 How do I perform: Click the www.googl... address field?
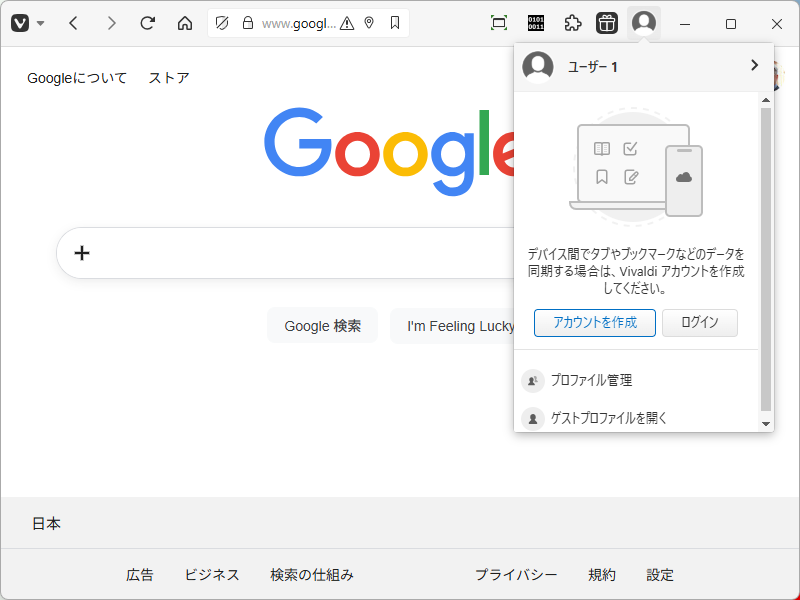click(x=299, y=23)
